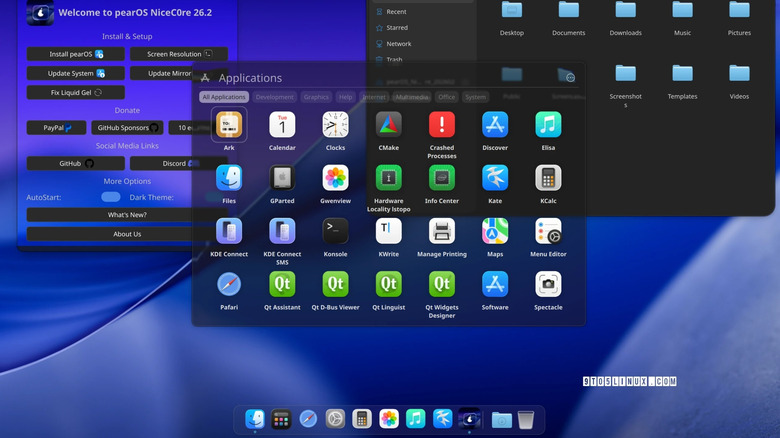Open Elisa music player

coord(548,125)
